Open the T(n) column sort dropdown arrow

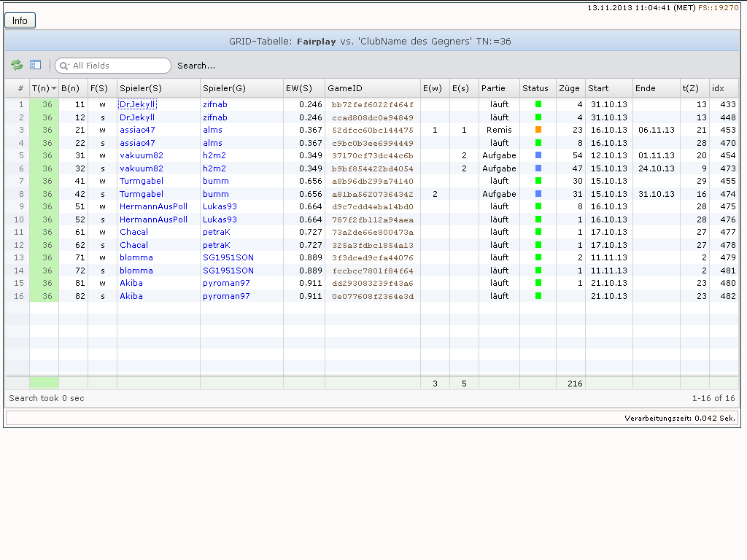tap(54, 88)
